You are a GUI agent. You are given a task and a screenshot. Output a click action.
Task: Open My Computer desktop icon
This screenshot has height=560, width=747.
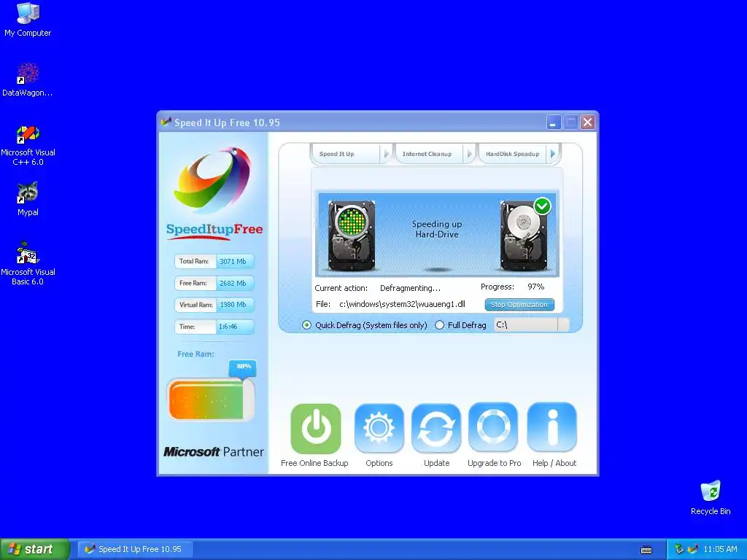click(x=28, y=20)
